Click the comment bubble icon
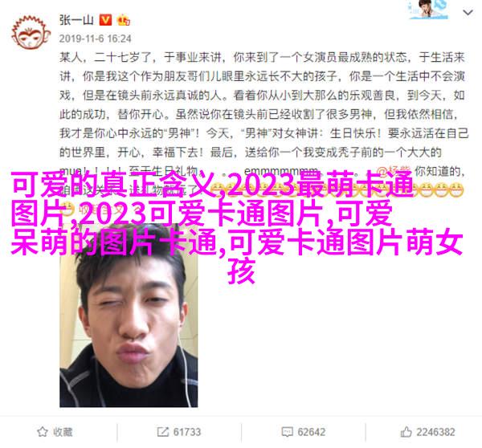The width and height of the screenshot is (482, 448). coord(287,432)
